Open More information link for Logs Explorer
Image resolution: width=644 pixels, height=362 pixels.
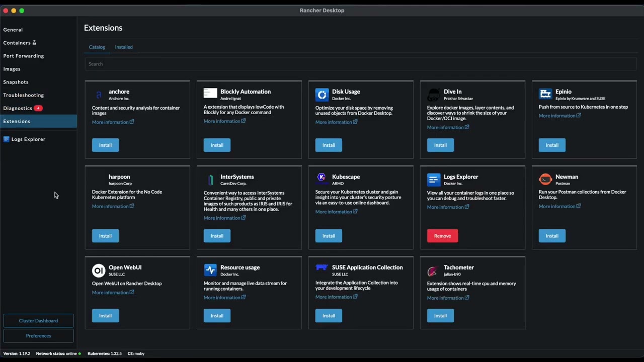pyautogui.click(x=448, y=207)
